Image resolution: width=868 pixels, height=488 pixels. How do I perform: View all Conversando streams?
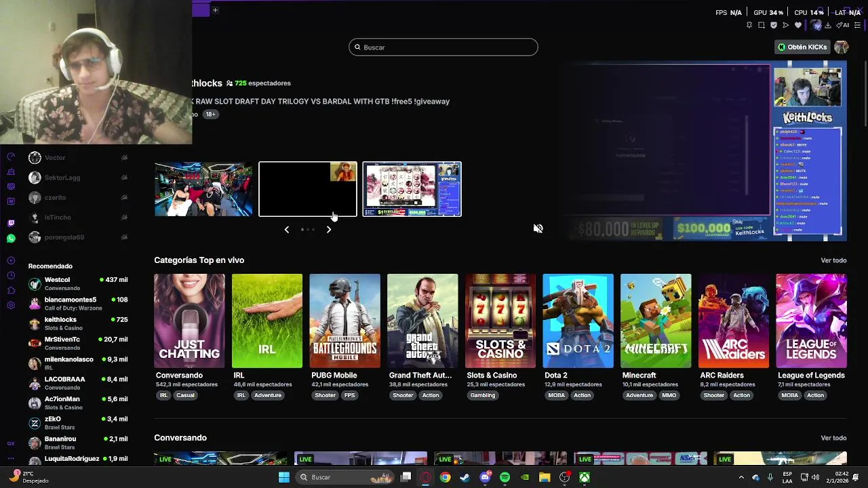[x=833, y=438]
